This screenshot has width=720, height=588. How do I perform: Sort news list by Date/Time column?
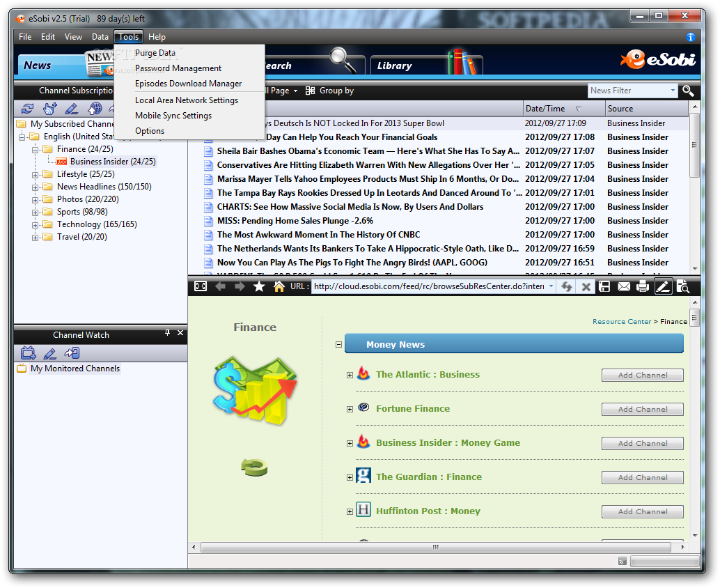click(x=564, y=109)
